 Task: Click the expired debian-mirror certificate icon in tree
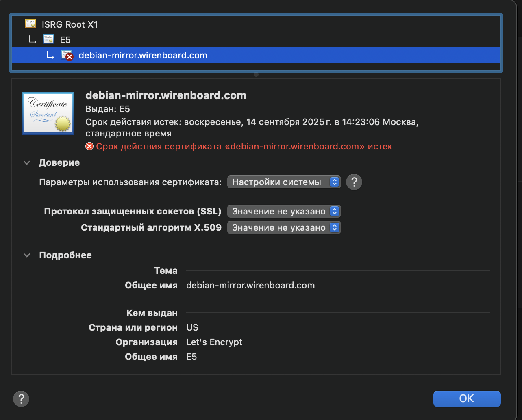click(67, 55)
